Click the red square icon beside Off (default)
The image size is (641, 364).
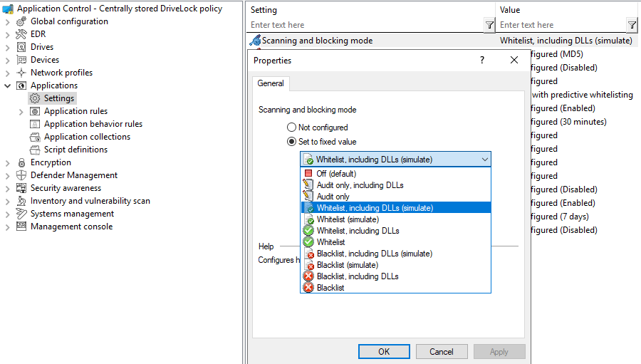point(308,173)
